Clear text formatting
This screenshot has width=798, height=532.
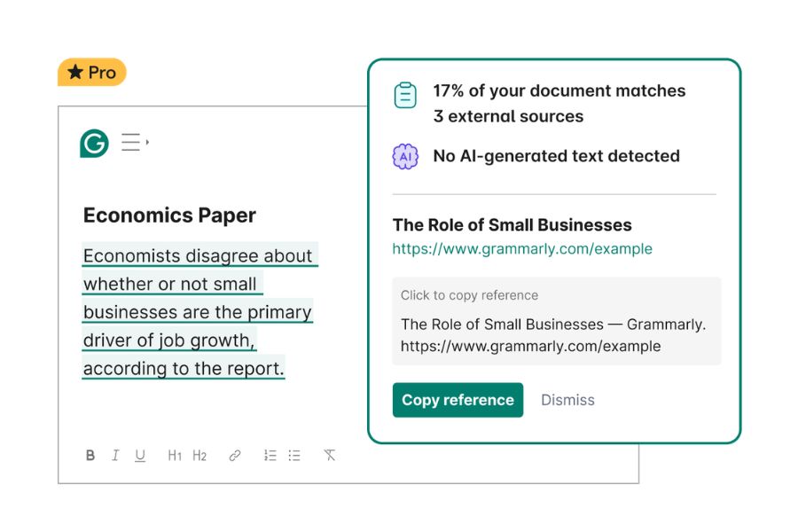pyautogui.click(x=330, y=456)
